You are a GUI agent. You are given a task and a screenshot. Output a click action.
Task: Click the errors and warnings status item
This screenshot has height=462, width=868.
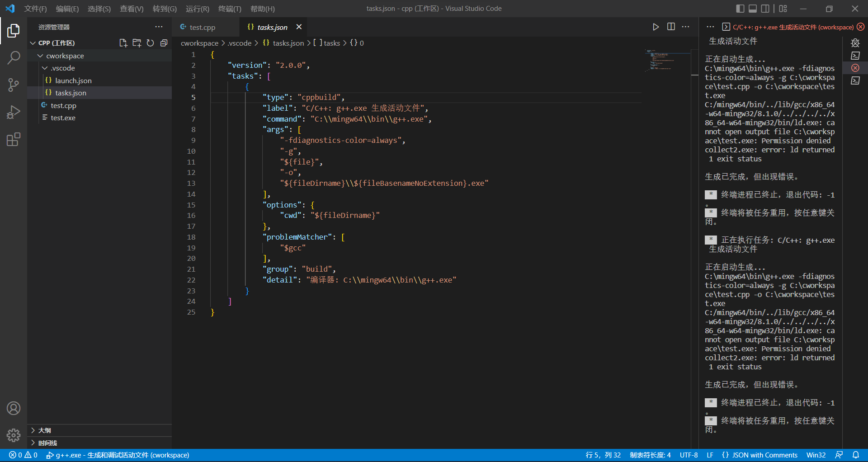(x=23, y=455)
